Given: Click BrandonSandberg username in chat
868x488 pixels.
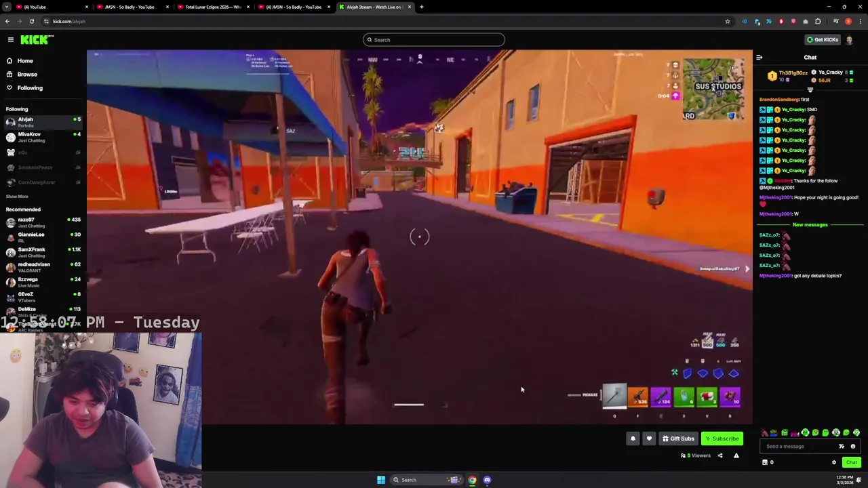Looking at the screenshot, I should tap(779, 100).
